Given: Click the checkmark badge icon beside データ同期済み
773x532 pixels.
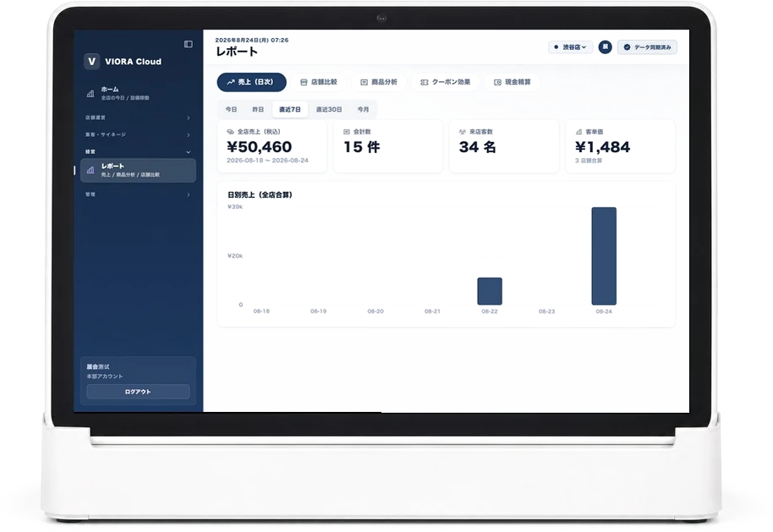Looking at the screenshot, I should [627, 47].
